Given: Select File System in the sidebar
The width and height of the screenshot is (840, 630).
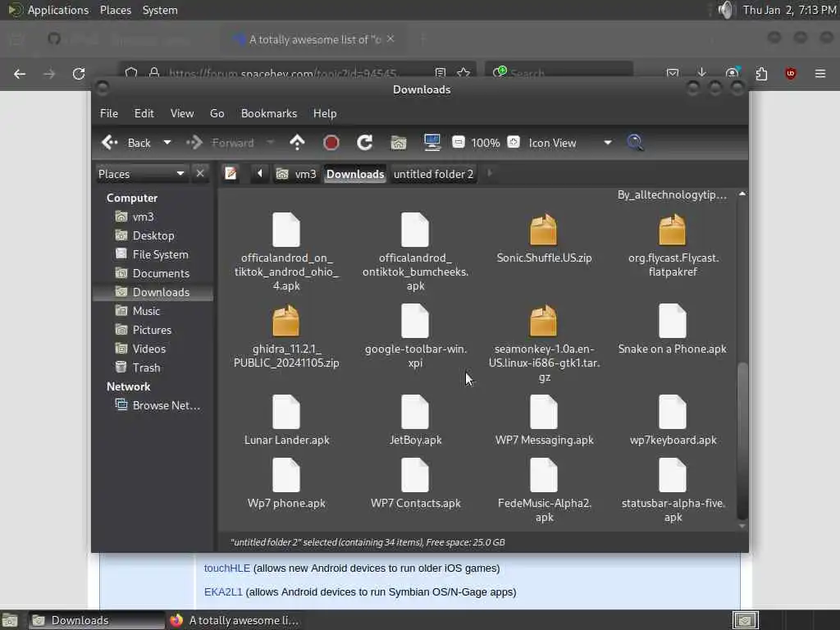Looking at the screenshot, I should click(x=153, y=254).
